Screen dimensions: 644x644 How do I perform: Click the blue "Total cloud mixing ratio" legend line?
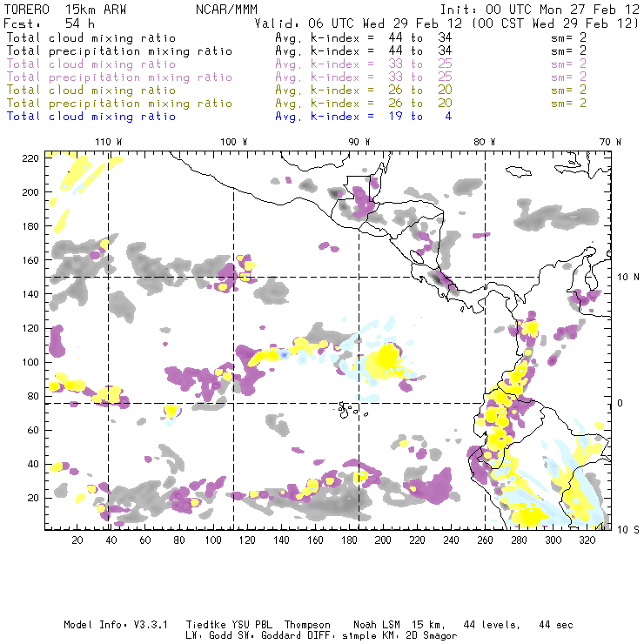91,117
